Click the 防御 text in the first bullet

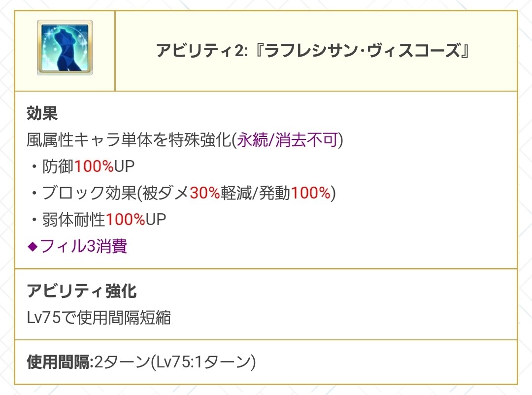click(59, 167)
